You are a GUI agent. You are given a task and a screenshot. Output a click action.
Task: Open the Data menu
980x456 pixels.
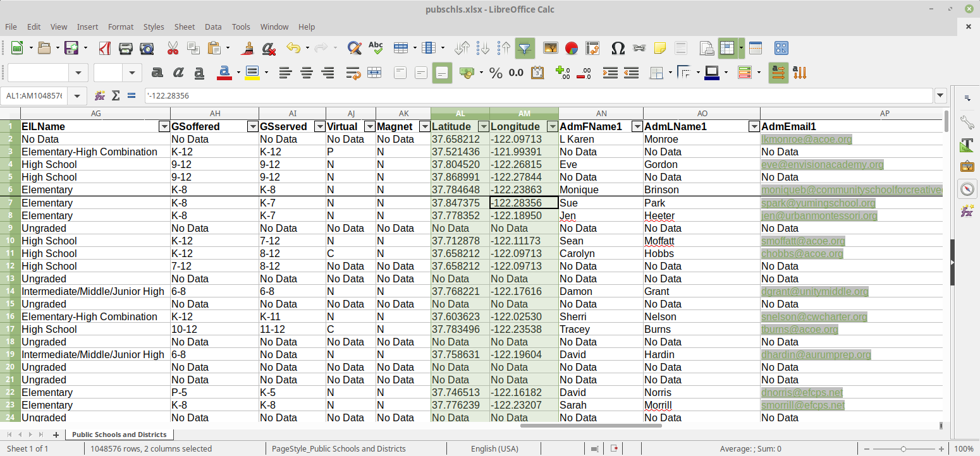(x=213, y=27)
